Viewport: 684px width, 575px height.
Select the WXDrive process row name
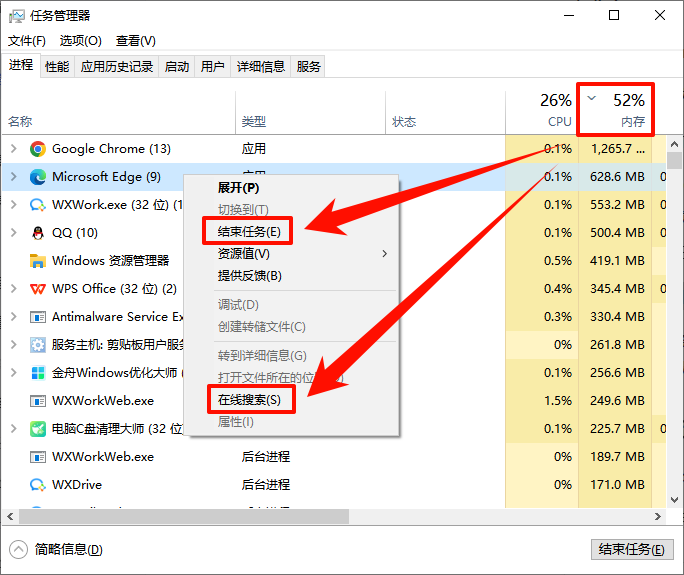point(77,485)
